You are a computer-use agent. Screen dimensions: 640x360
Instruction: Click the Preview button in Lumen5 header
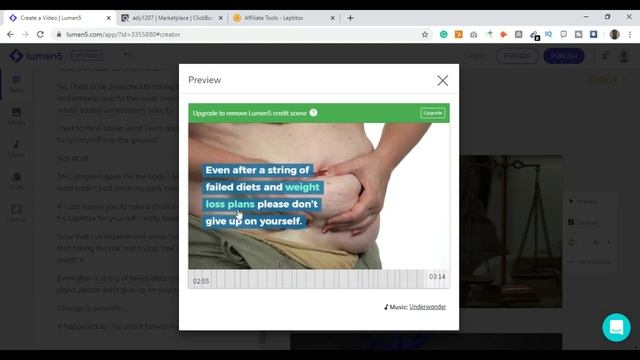click(517, 56)
